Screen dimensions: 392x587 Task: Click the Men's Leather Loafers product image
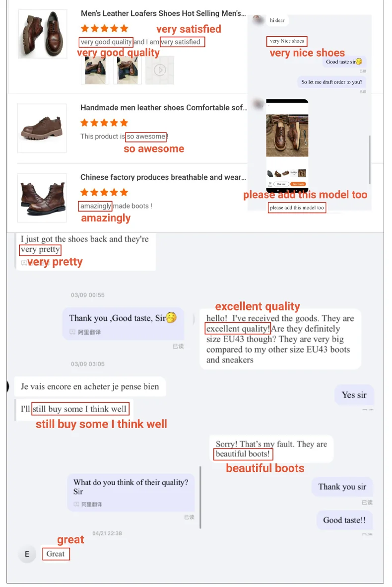tap(43, 34)
